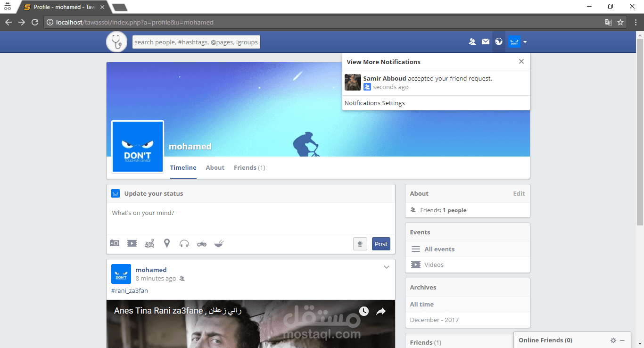Open December - 2017 archive
The height and width of the screenshot is (348, 644).
434,320
